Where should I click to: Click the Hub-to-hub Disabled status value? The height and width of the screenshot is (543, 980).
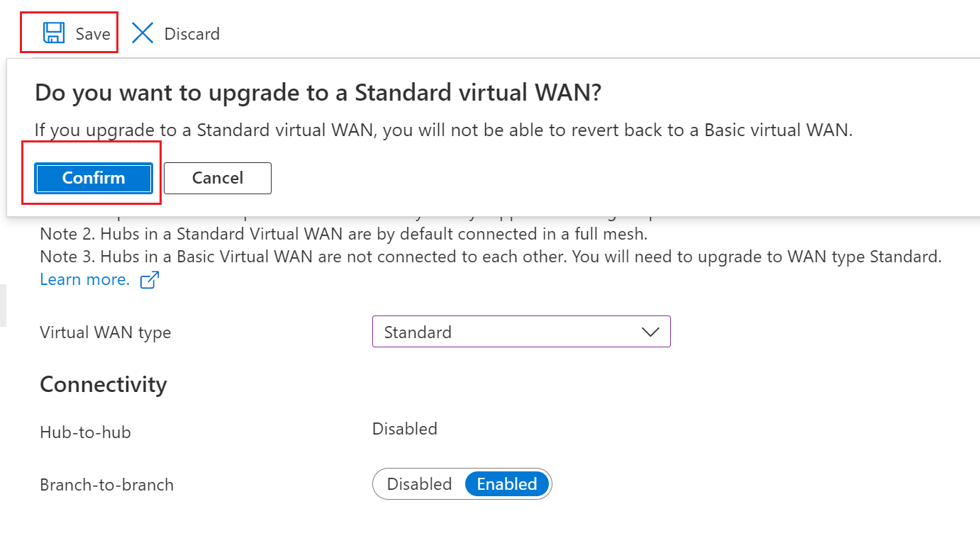click(405, 429)
